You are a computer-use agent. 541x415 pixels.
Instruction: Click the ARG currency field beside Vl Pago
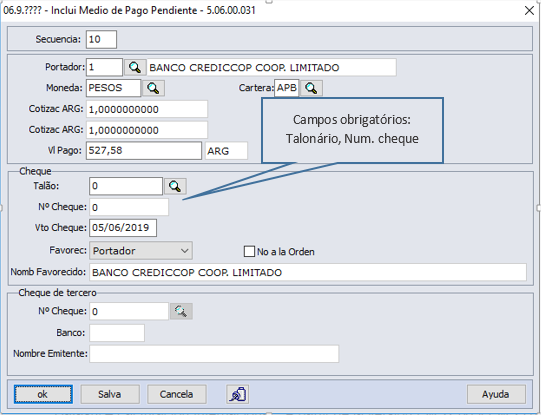(x=226, y=151)
